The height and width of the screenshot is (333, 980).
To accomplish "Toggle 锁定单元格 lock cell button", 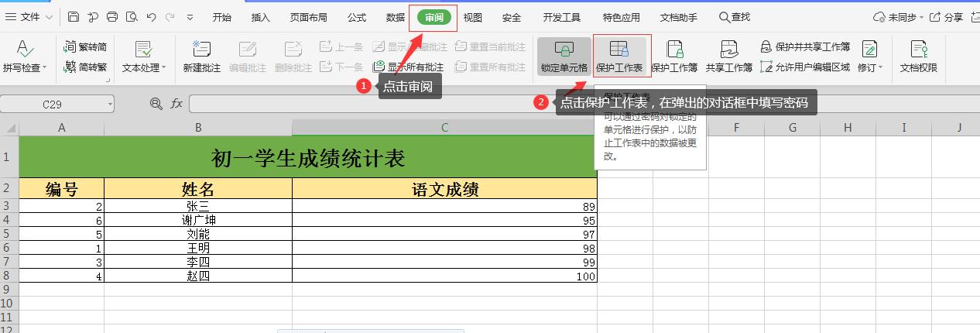I will click(x=564, y=57).
